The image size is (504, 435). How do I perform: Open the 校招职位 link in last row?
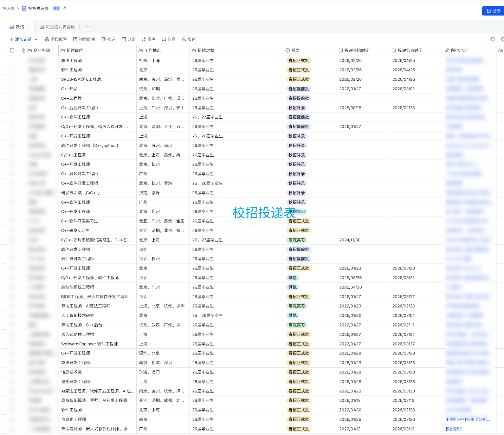click(453, 429)
